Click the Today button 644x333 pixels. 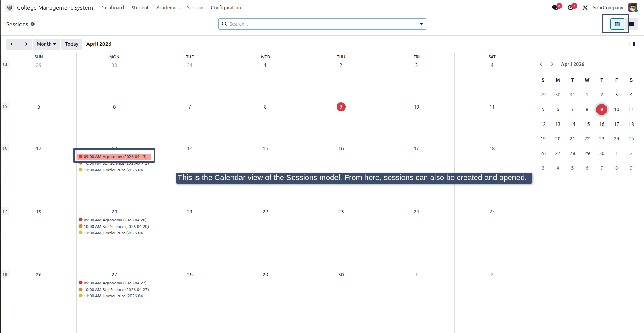72,44
